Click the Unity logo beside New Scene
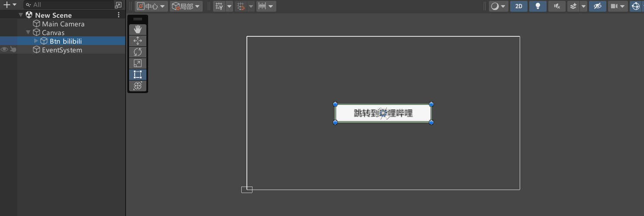644x216 pixels. (x=29, y=15)
